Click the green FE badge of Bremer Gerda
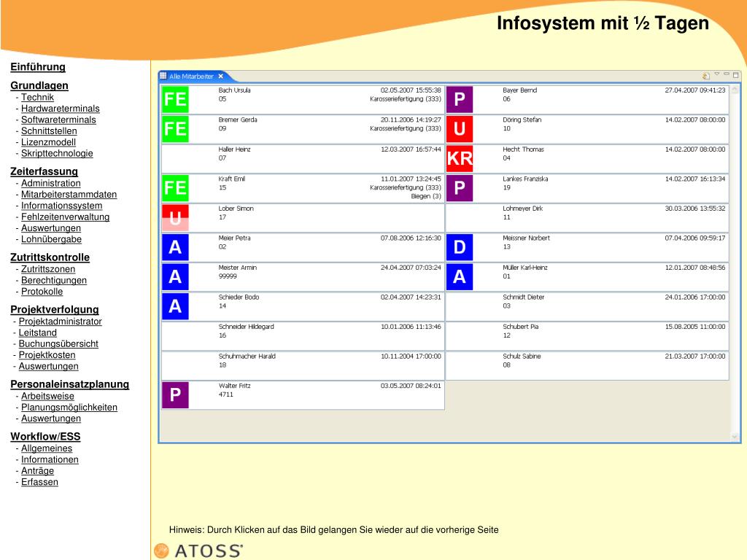 click(x=175, y=129)
